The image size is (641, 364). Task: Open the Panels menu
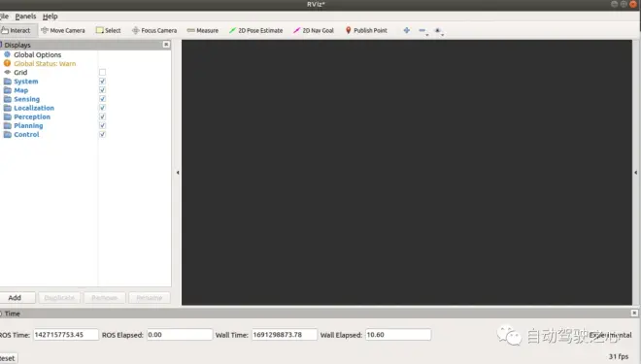[25, 17]
